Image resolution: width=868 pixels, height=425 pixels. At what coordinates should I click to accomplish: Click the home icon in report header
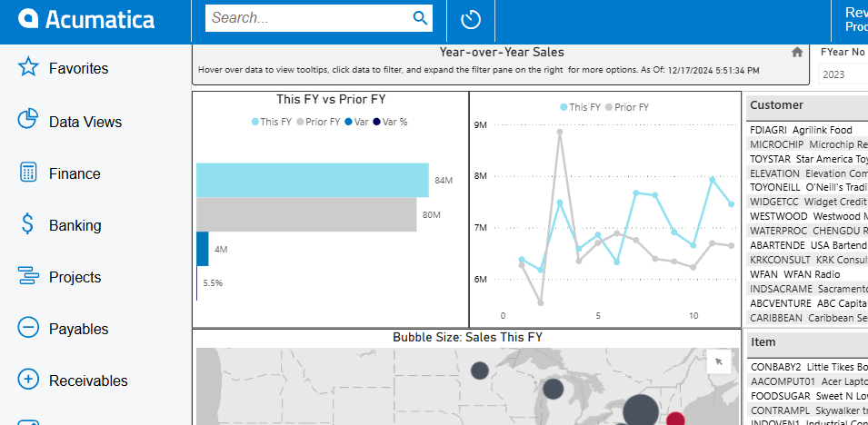(x=797, y=53)
